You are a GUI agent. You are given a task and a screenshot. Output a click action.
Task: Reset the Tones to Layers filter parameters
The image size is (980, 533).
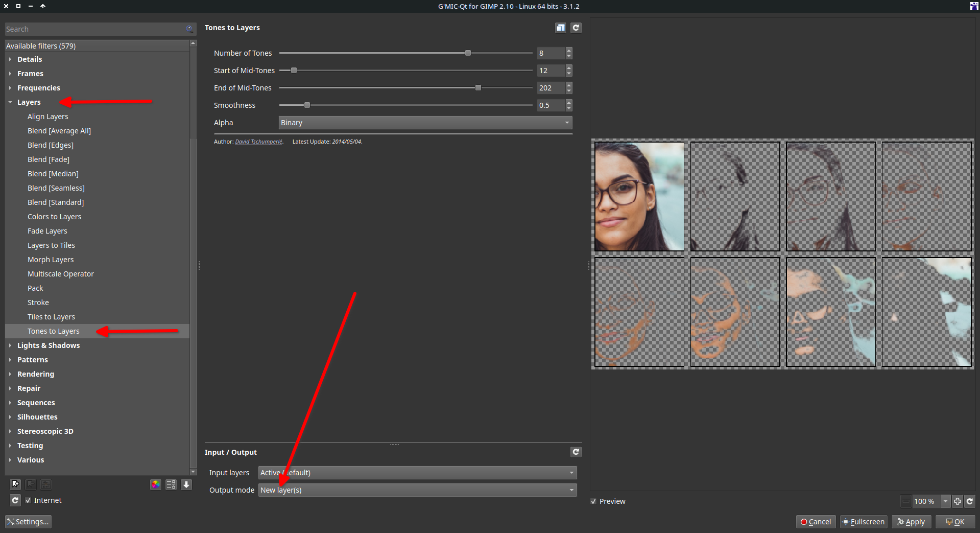point(576,28)
